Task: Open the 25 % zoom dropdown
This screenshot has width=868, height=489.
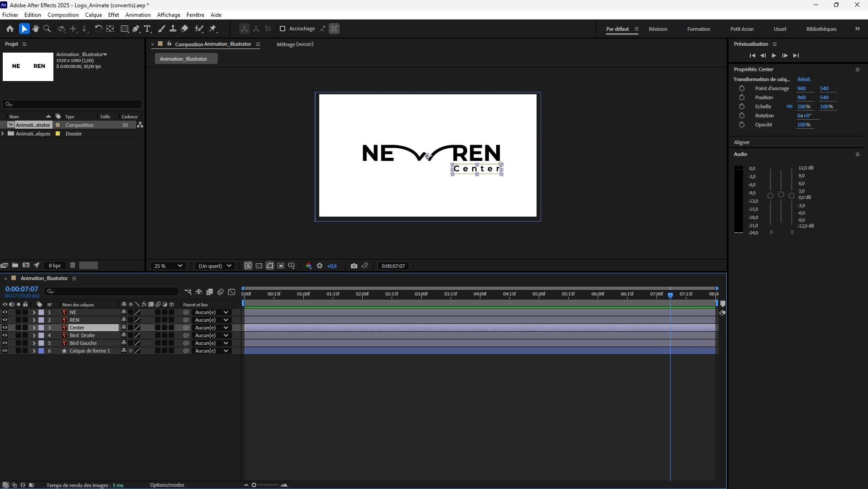Action: tap(168, 266)
